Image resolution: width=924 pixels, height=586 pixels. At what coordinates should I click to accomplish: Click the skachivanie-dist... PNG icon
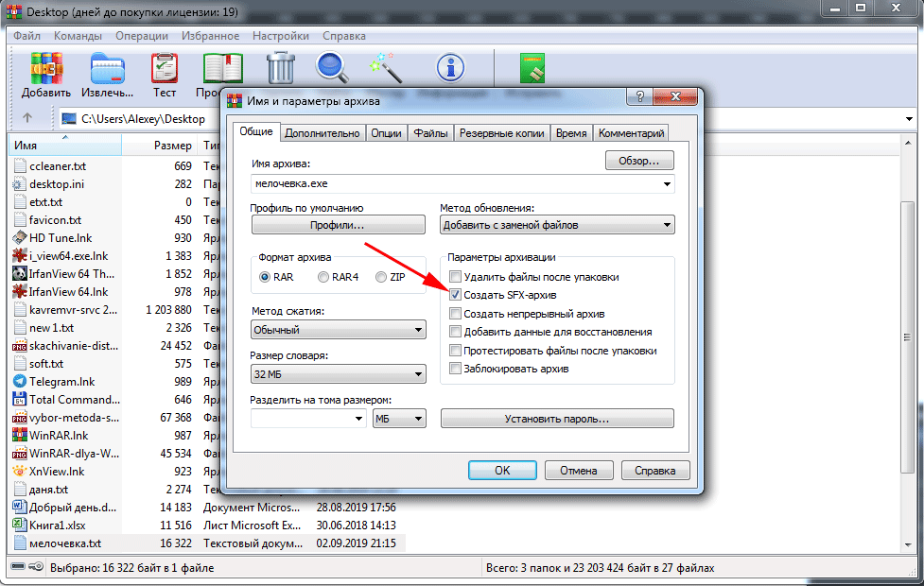click(20, 346)
